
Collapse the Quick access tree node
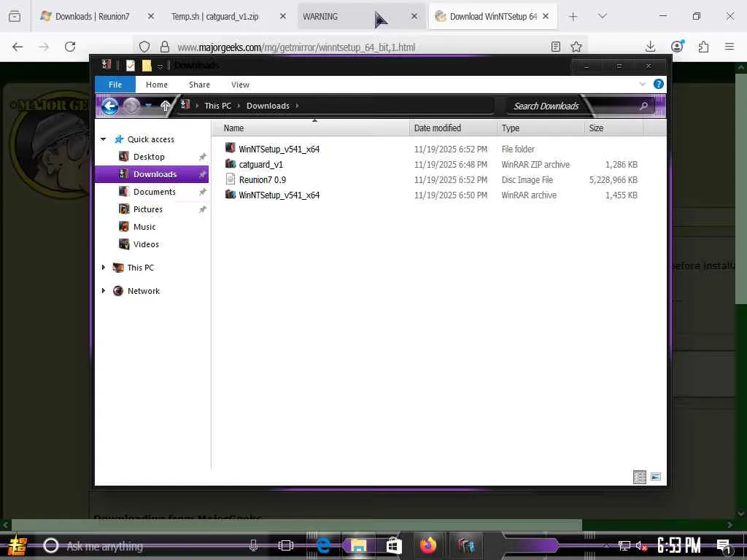point(104,139)
